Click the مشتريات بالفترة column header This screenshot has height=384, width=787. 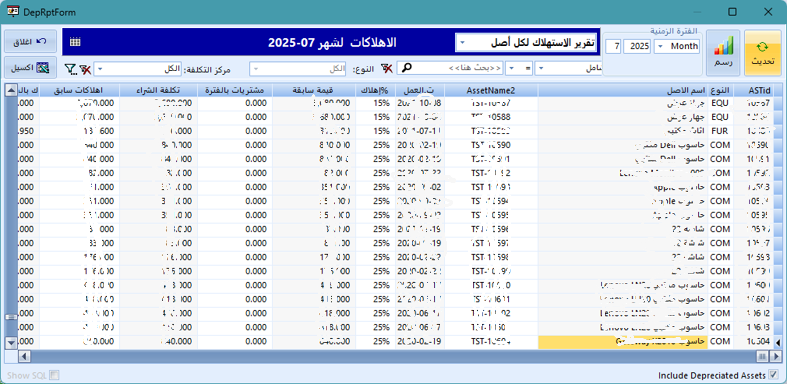tap(234, 90)
